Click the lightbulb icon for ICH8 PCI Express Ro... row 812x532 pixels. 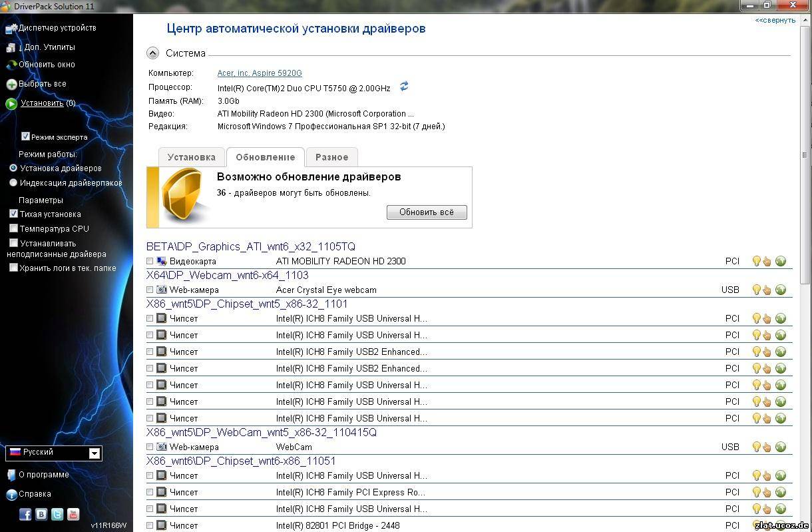pyautogui.click(x=756, y=492)
